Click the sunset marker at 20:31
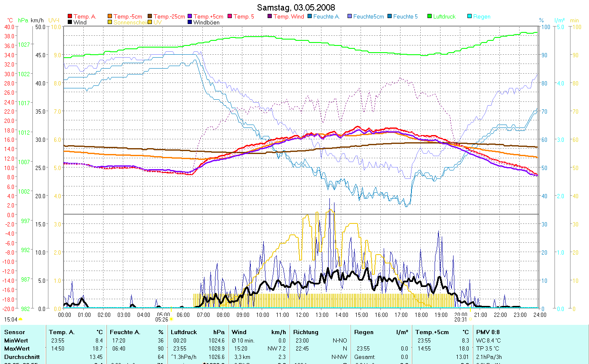Viewport: 589px width, 364px height. [470, 319]
